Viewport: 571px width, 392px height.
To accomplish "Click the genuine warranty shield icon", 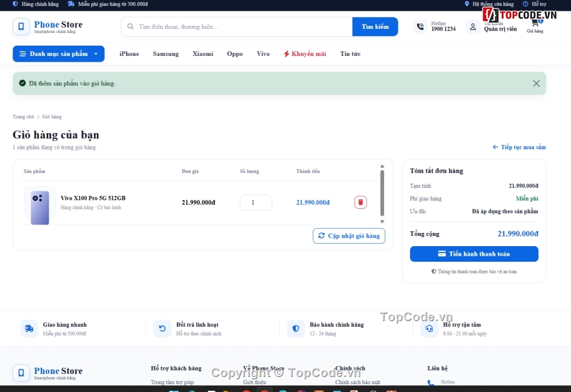I will (x=296, y=329).
